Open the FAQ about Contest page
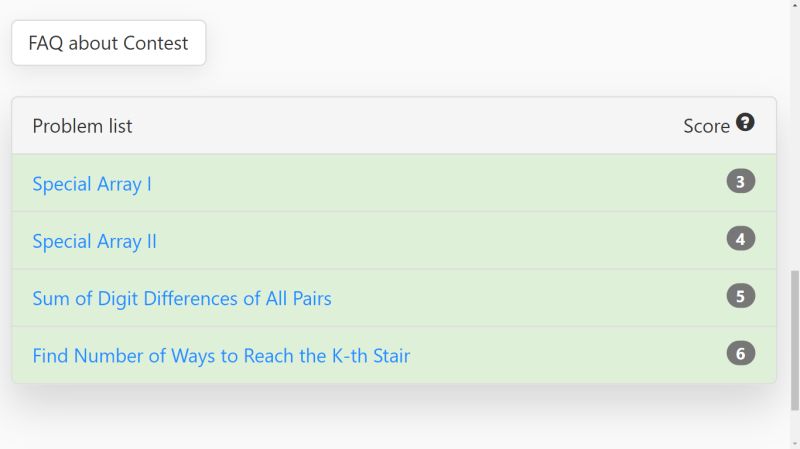The width and height of the screenshot is (800, 449). (108, 43)
